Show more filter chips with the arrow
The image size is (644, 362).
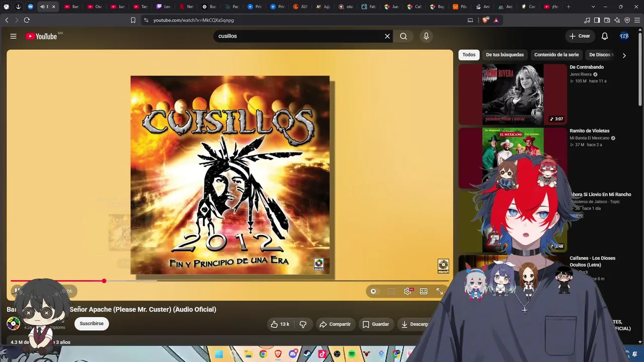tap(624, 55)
